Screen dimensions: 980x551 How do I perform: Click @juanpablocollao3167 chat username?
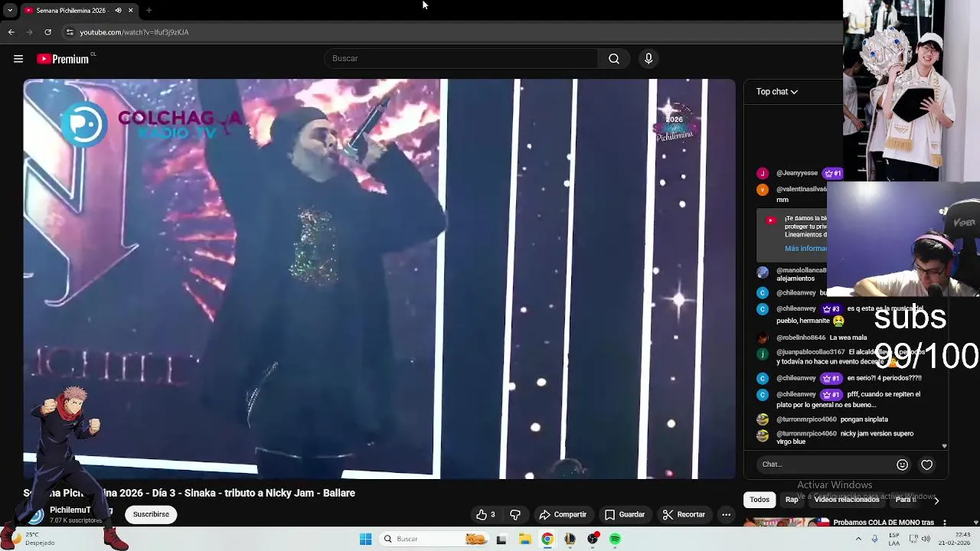pyautogui.click(x=811, y=352)
